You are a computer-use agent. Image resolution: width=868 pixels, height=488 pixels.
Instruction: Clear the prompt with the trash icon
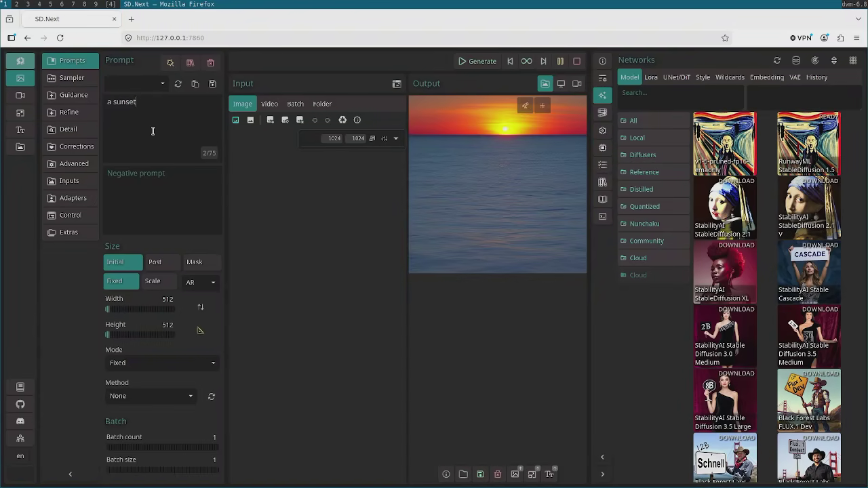pyautogui.click(x=210, y=63)
